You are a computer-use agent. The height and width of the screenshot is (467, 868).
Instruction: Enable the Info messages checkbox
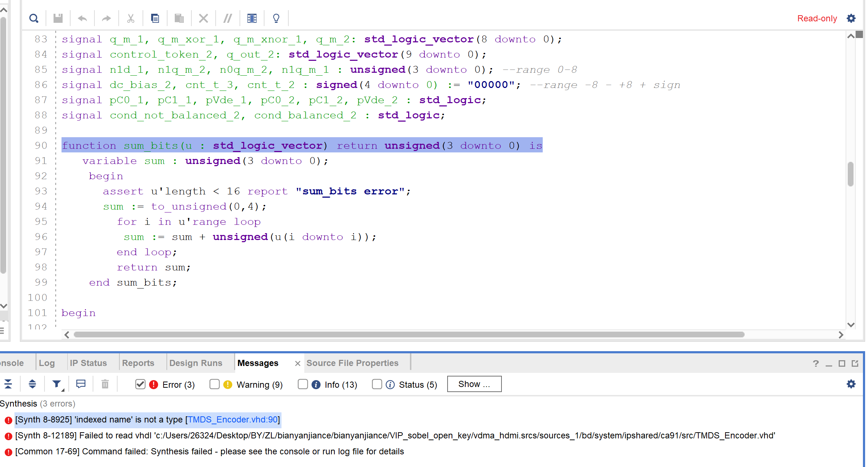[x=303, y=384]
